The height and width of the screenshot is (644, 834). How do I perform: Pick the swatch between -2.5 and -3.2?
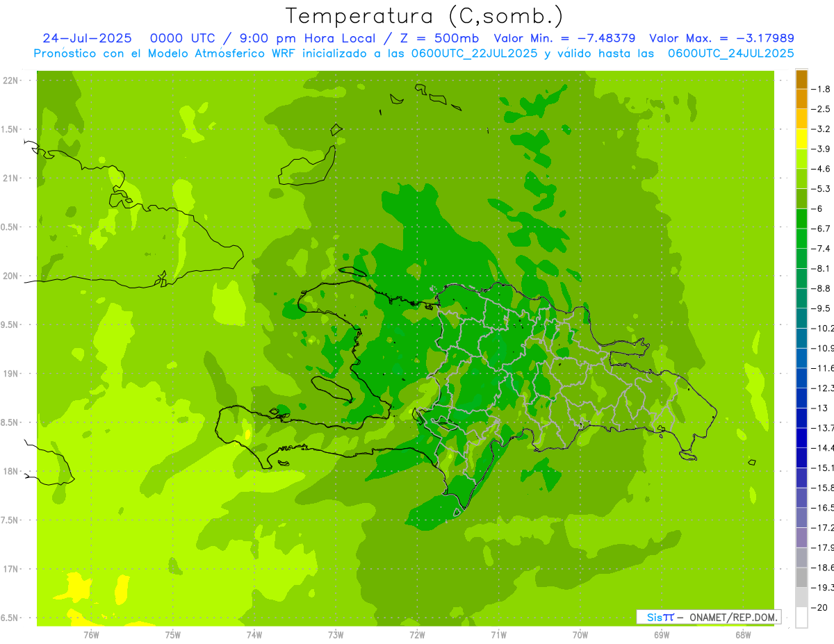tap(801, 119)
